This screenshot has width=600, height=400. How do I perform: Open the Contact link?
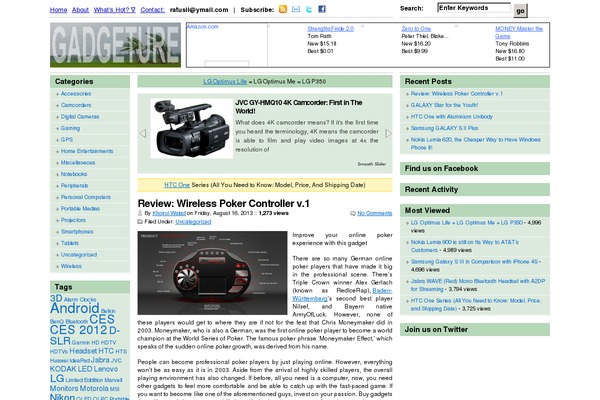click(152, 10)
